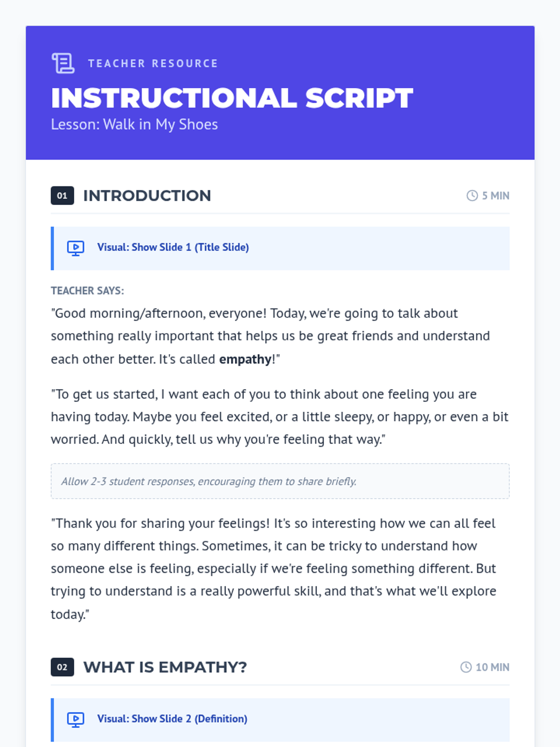The image size is (560, 747).
Task: Click the paragraph starting Thank you for sharing
Action: point(273,569)
